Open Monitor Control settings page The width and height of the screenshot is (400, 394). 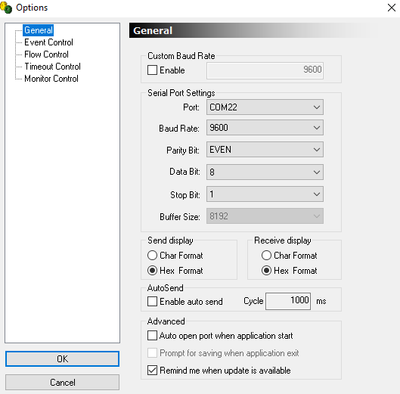pyautogui.click(x=51, y=79)
